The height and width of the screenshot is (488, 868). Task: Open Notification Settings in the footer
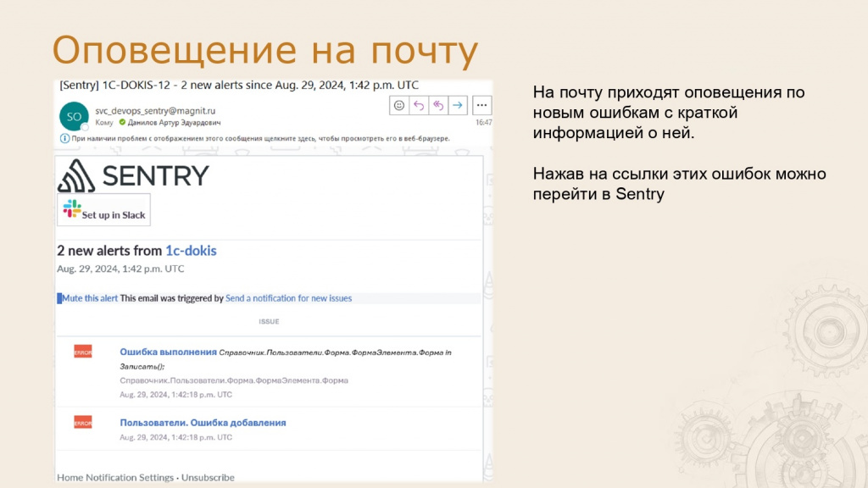130,478
